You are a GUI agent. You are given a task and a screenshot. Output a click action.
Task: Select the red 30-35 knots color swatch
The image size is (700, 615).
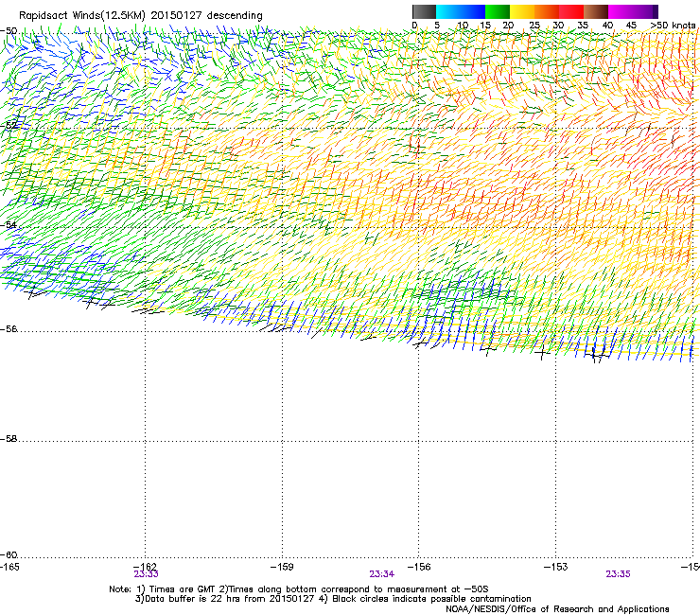(x=571, y=11)
